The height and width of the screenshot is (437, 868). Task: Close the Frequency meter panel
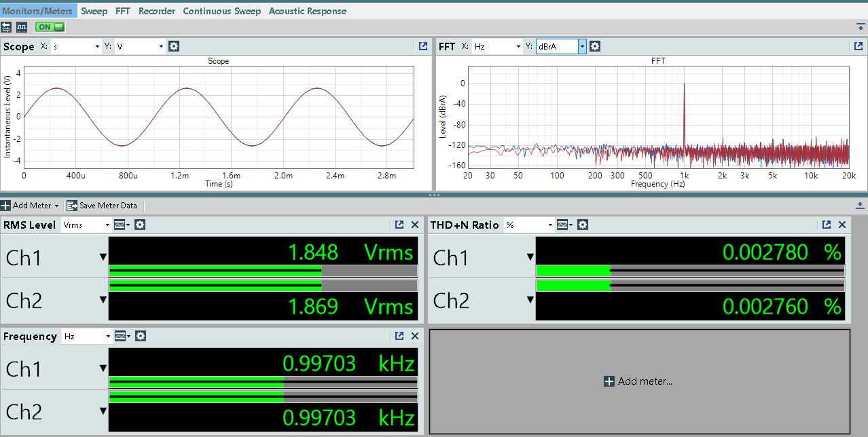coord(415,336)
